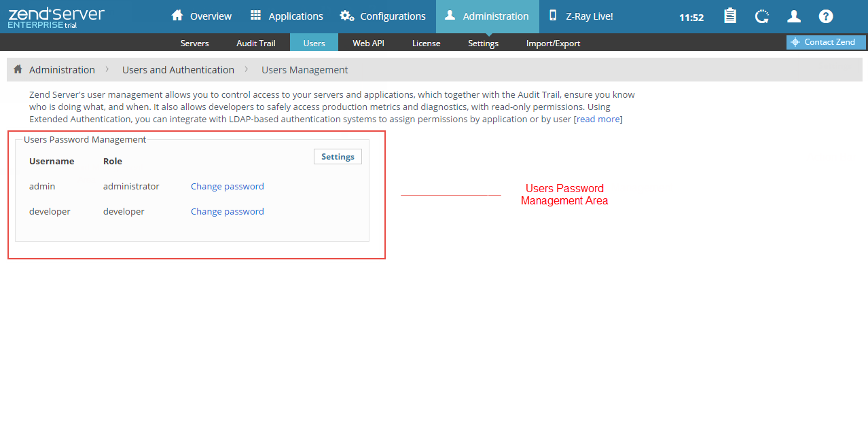Viewport: 868px width, 440px height.
Task: Open the Applications menu
Action: 287,16
